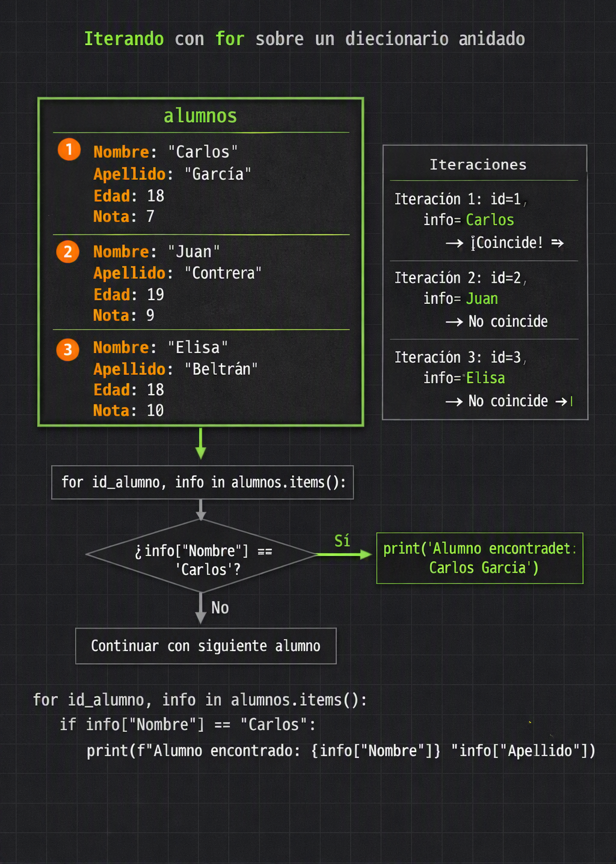Click the 'alumnos' dictionary heading
Screen dimensions: 616x864
coord(200,116)
